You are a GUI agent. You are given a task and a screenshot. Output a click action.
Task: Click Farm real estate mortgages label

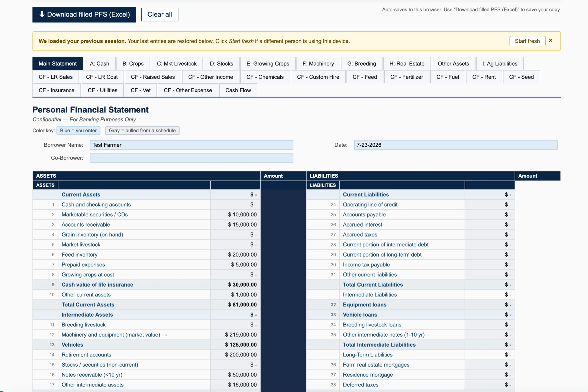[x=376, y=365]
